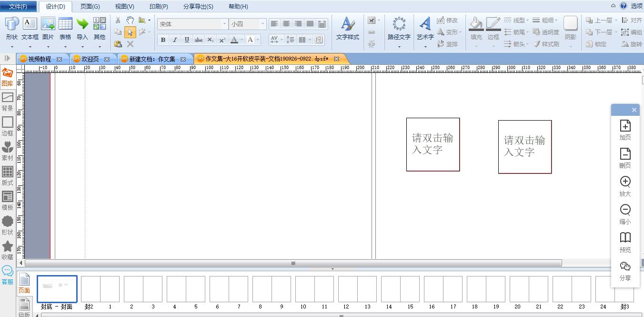Click the green 导入 import arrow
This screenshot has width=644, height=317.
pyautogui.click(x=82, y=24)
